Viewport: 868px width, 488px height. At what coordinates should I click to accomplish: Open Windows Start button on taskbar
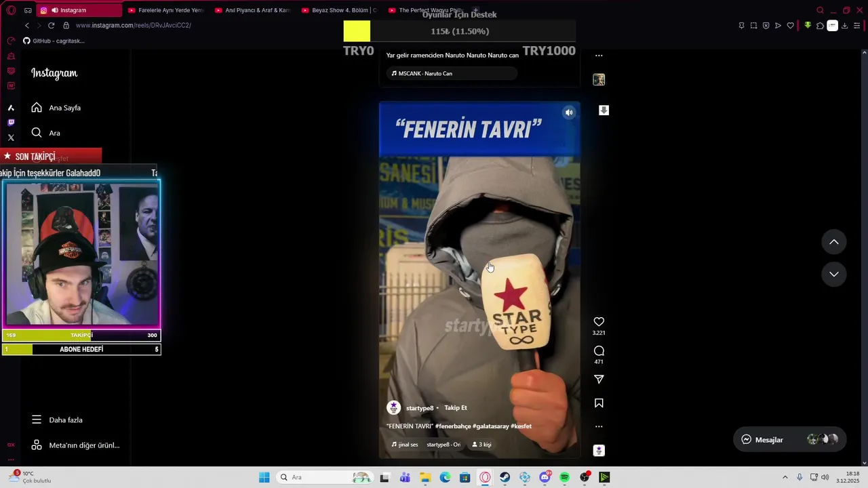pos(264,477)
